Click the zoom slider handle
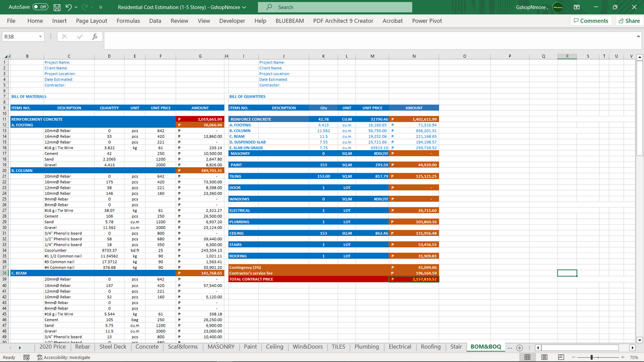This screenshot has width=644, height=362. pyautogui.click(x=591, y=357)
